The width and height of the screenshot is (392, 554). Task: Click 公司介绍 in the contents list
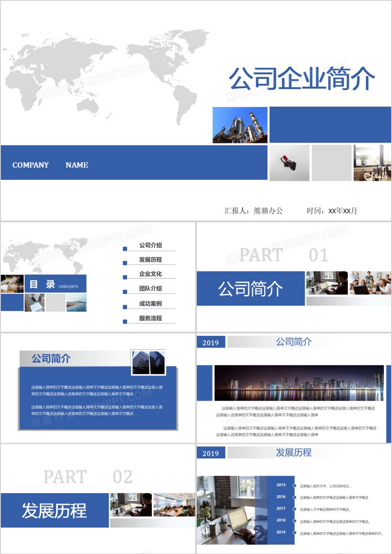point(150,245)
